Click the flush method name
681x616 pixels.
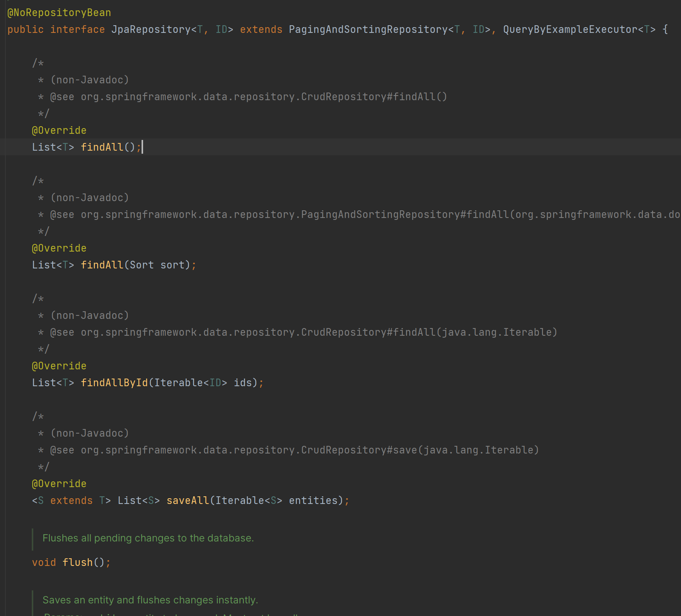coord(78,562)
